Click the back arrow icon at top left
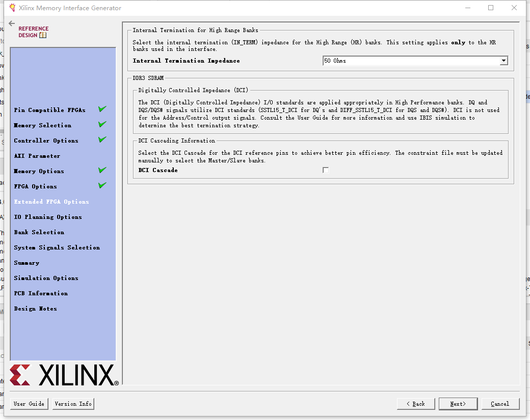The image size is (530, 420). 12,23
